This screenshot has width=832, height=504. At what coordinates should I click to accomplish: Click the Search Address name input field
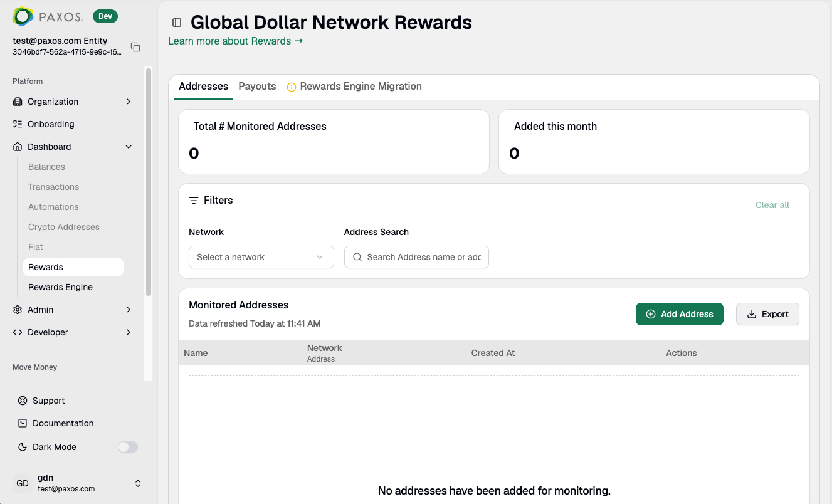(x=416, y=257)
